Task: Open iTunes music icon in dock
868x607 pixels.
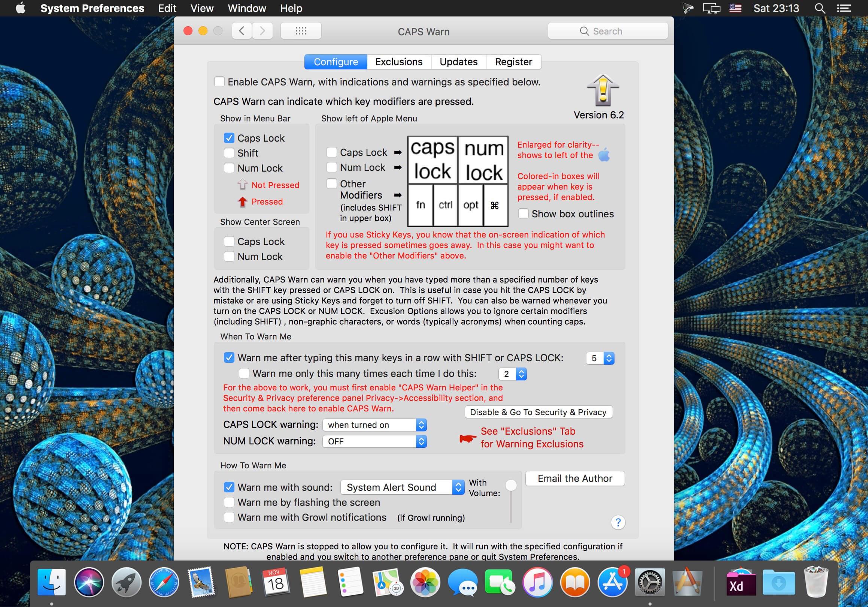Action: 538,582
